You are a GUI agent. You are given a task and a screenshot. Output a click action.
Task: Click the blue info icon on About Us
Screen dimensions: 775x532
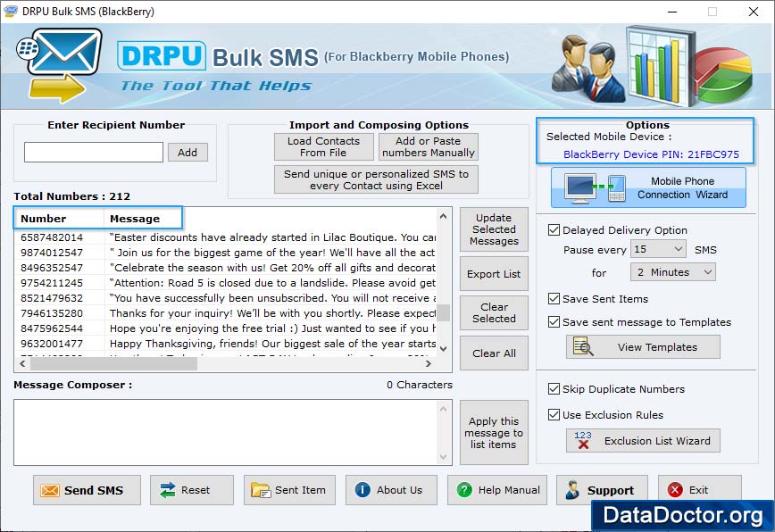click(362, 490)
